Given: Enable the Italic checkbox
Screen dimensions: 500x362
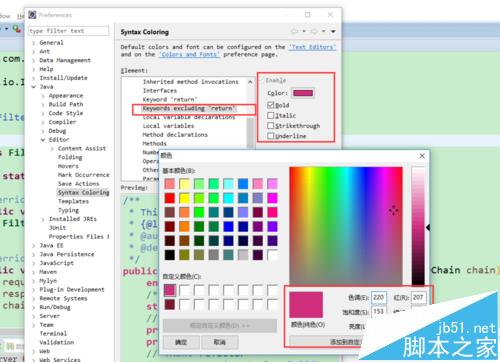Looking at the screenshot, I should 271,115.
